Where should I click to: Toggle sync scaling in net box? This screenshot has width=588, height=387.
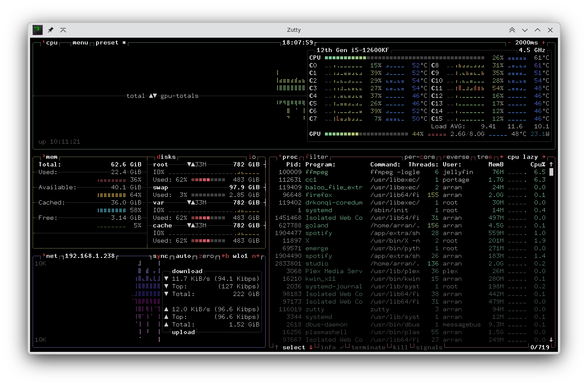[161, 256]
